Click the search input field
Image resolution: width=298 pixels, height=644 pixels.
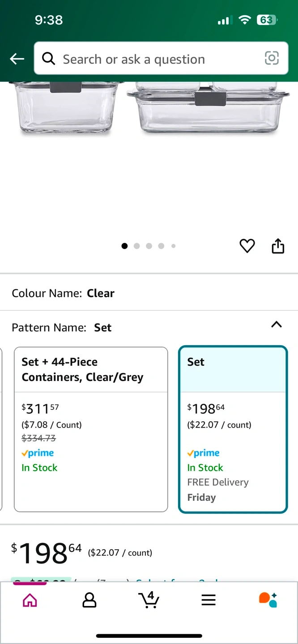tap(157, 59)
